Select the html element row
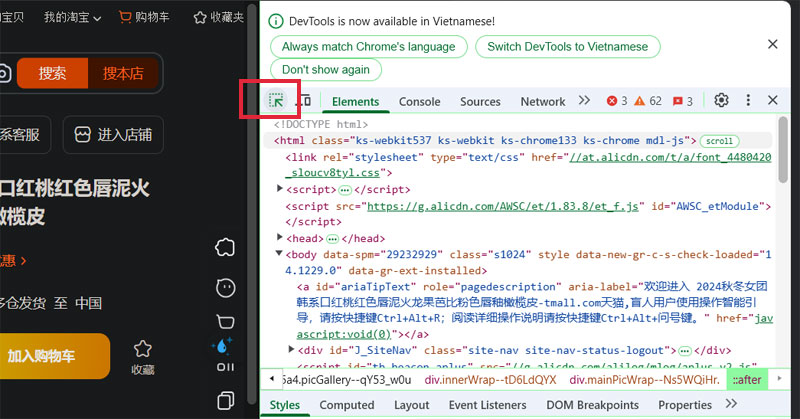The height and width of the screenshot is (419, 800). [x=518, y=140]
